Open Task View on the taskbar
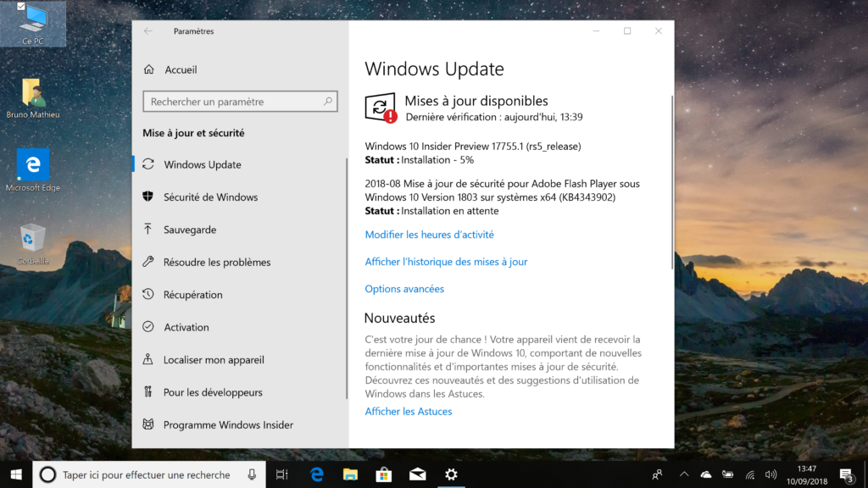This screenshot has width=868, height=488. coord(281,474)
